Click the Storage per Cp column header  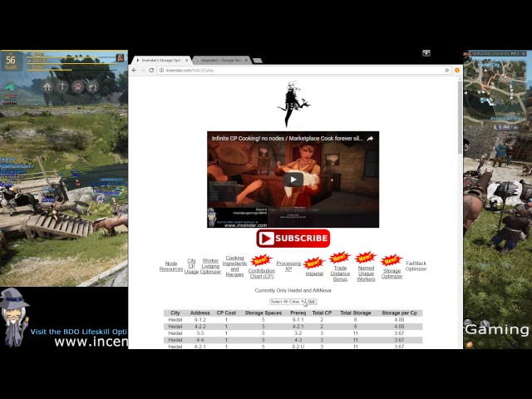399,313
